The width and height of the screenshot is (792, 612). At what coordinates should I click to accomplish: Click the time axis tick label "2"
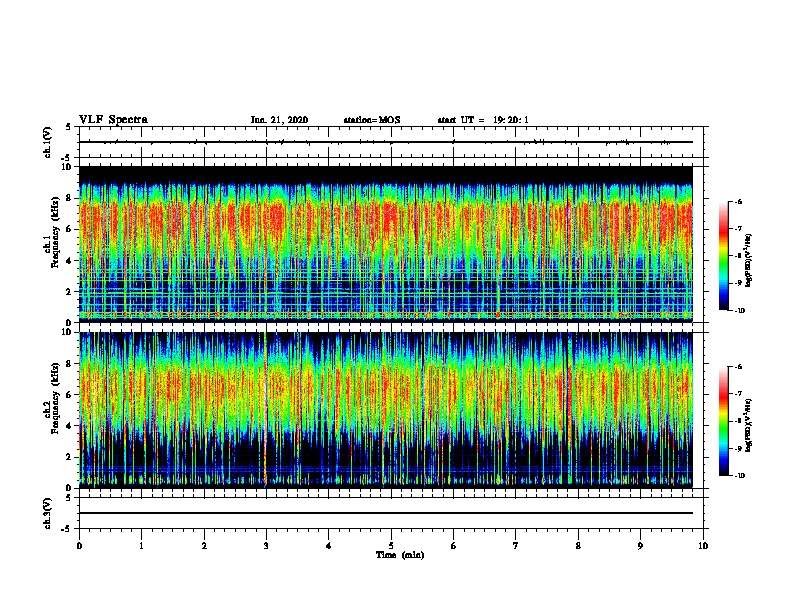(x=204, y=546)
